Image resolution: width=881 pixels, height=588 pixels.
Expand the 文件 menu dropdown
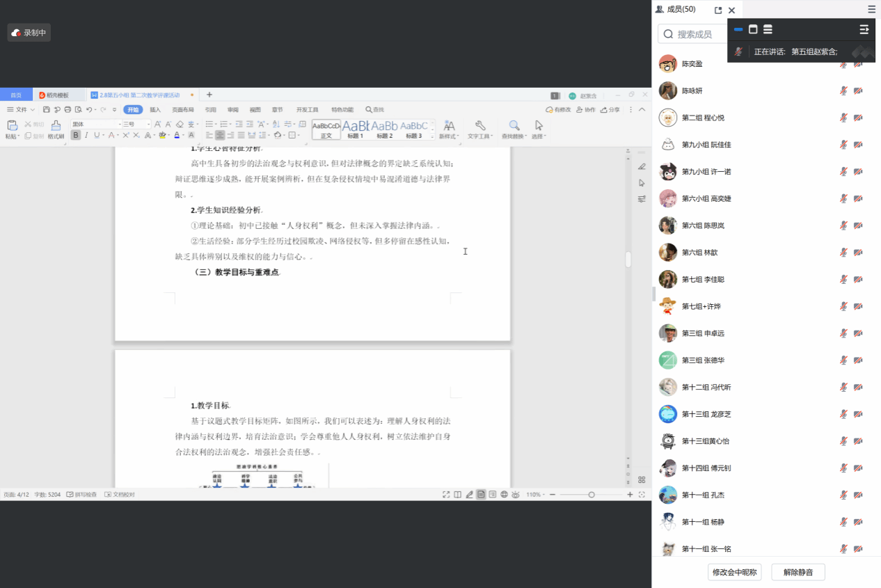tap(21, 109)
